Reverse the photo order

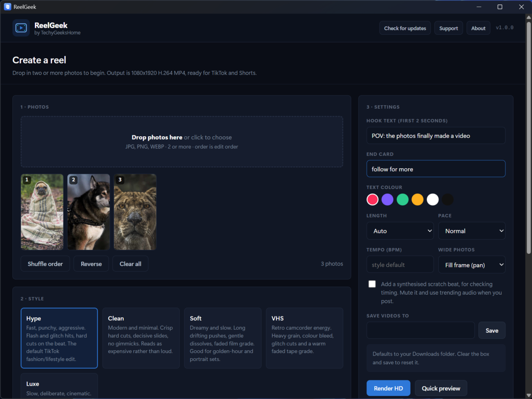point(91,264)
